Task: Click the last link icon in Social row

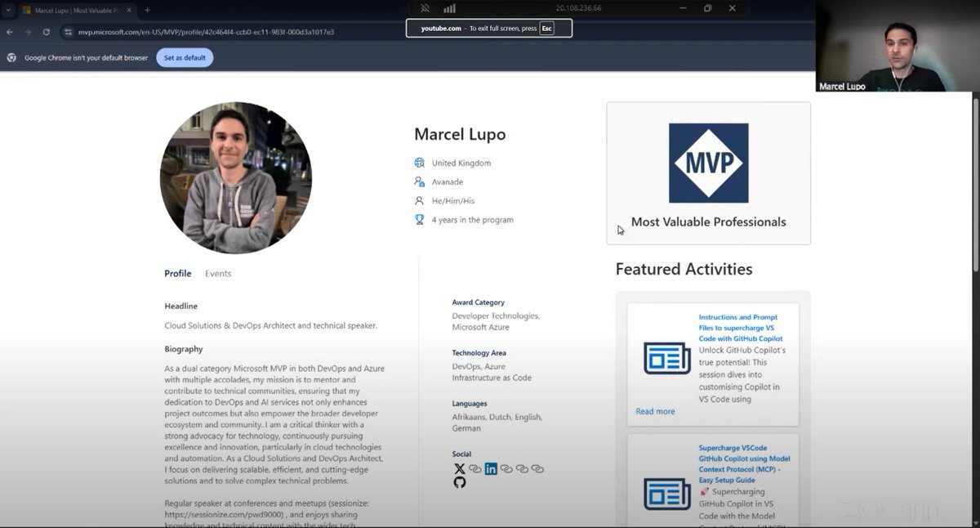Action: tap(537, 469)
